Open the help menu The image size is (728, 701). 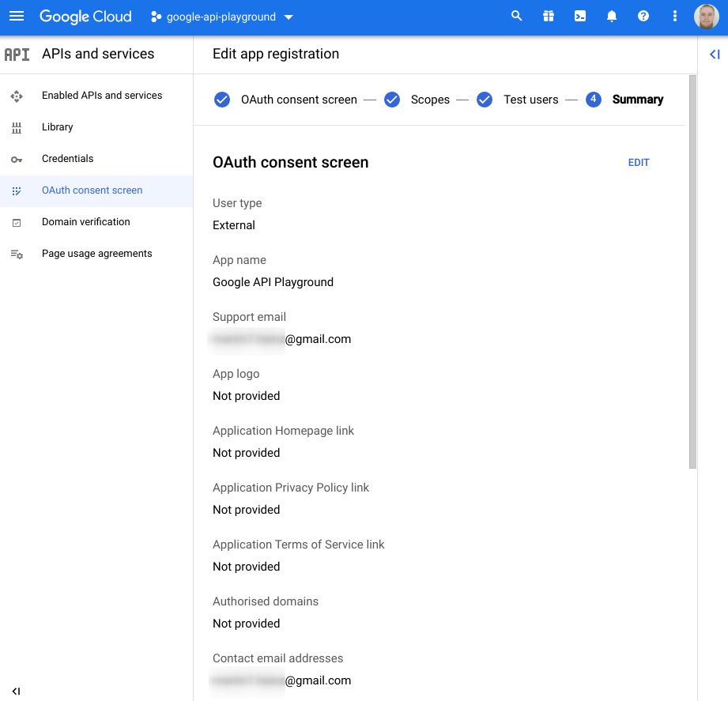(x=643, y=16)
